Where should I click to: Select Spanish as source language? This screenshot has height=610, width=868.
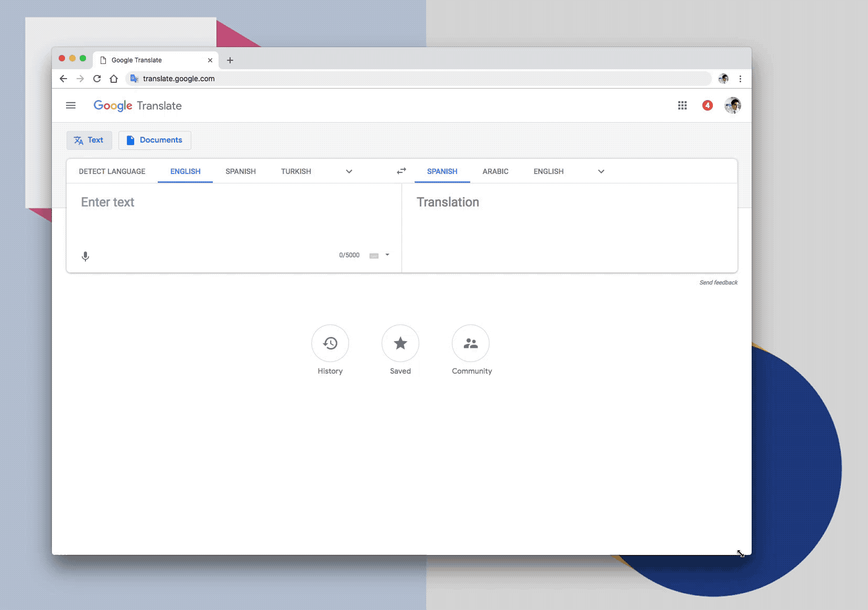coord(241,171)
